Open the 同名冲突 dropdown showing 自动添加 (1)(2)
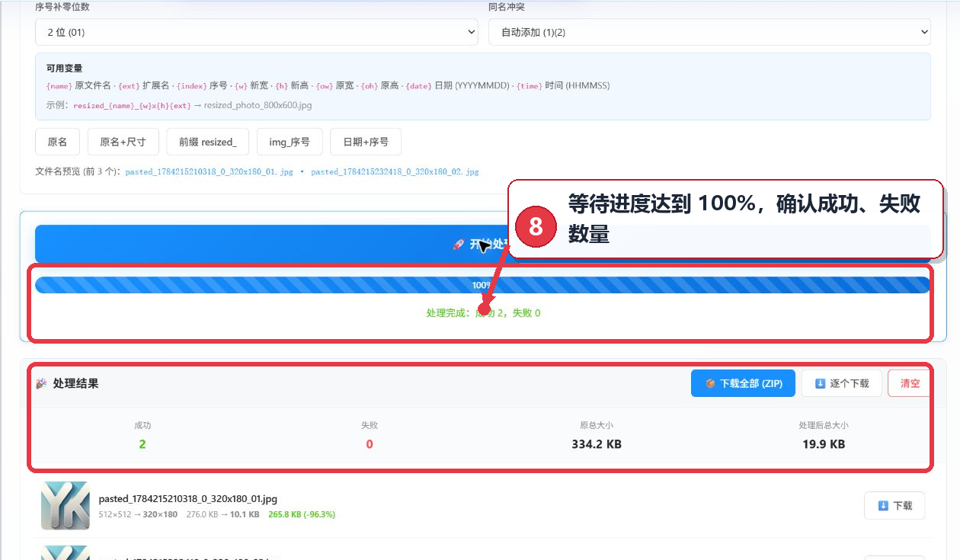 click(x=709, y=32)
